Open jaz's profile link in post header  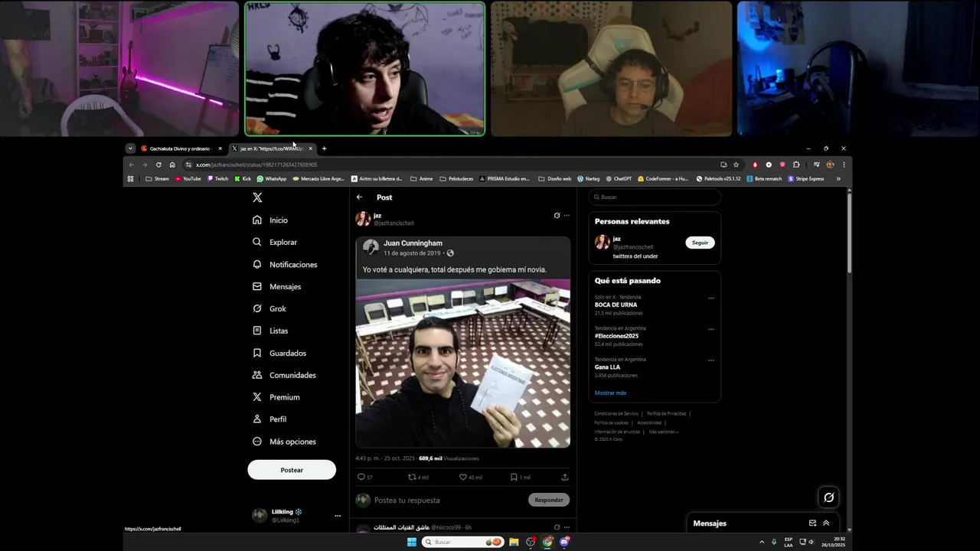tap(377, 216)
